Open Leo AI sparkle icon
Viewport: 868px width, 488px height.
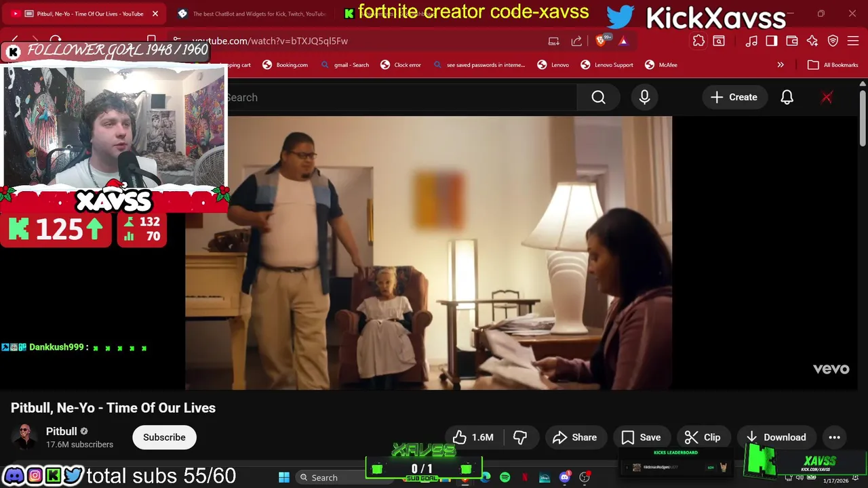pyautogui.click(x=812, y=41)
